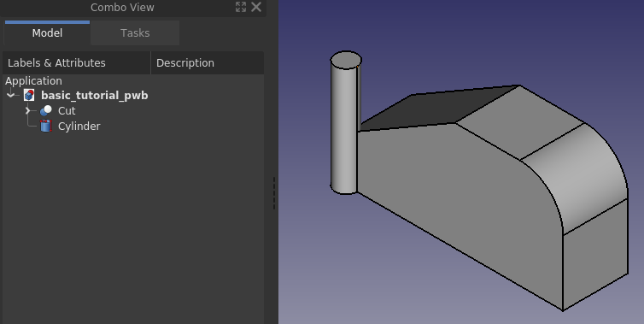Select the Cylinder object in the tree

click(79, 127)
